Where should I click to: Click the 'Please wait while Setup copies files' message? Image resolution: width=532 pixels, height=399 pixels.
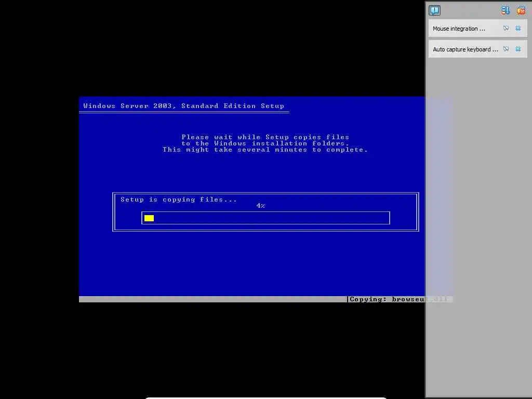pos(265,137)
